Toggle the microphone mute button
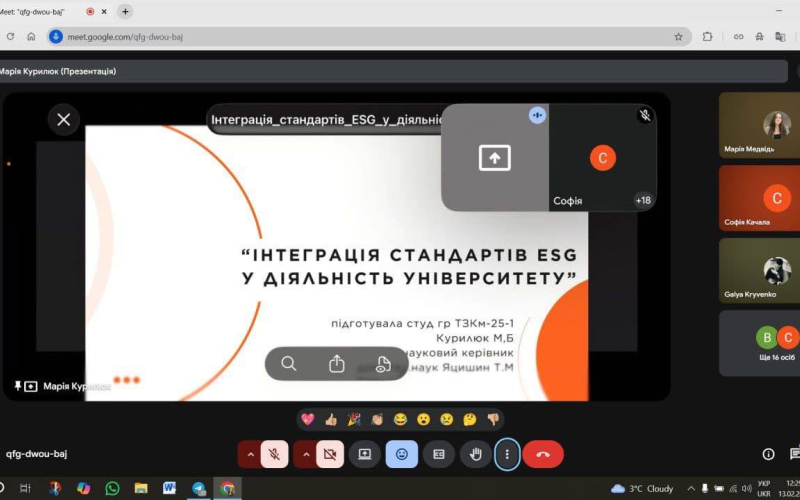Screen dimensions: 800x500 tap(274, 454)
